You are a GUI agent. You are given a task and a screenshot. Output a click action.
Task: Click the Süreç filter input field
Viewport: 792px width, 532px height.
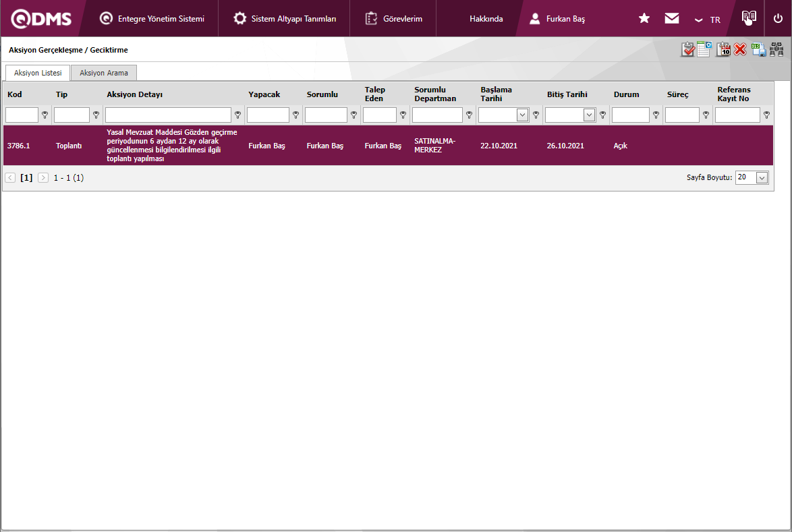[x=682, y=115]
